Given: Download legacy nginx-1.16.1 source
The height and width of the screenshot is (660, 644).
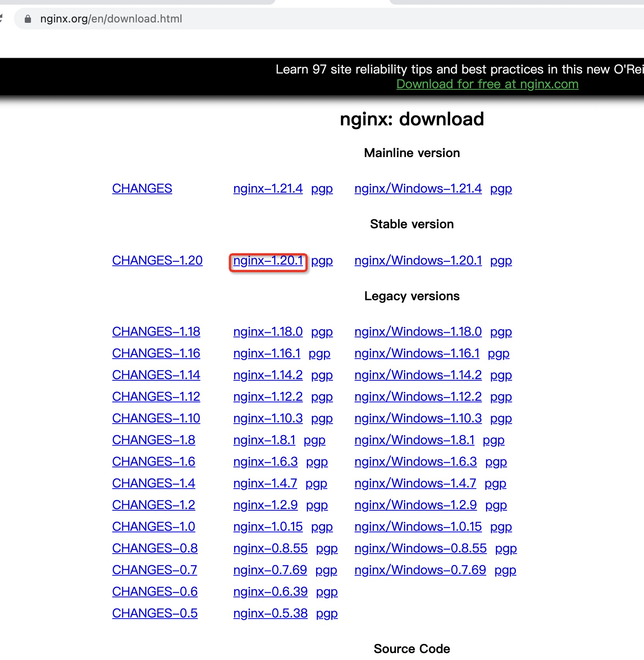Looking at the screenshot, I should (267, 353).
